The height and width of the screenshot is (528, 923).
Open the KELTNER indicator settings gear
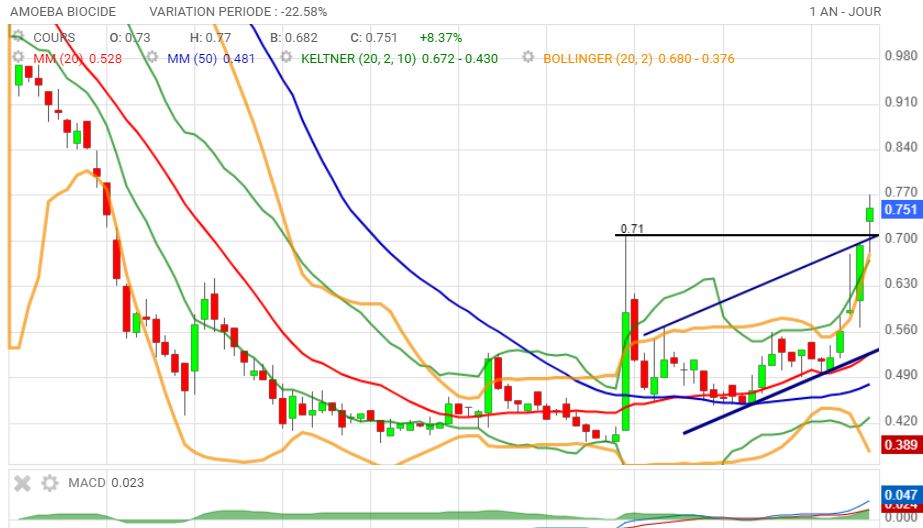coord(287,57)
